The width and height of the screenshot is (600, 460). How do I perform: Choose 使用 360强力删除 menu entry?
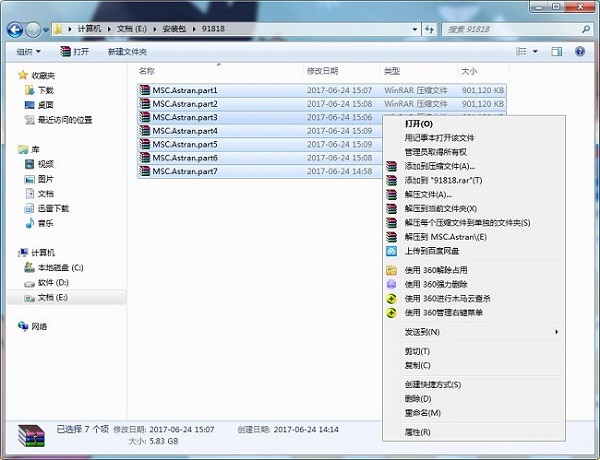[x=474, y=284]
